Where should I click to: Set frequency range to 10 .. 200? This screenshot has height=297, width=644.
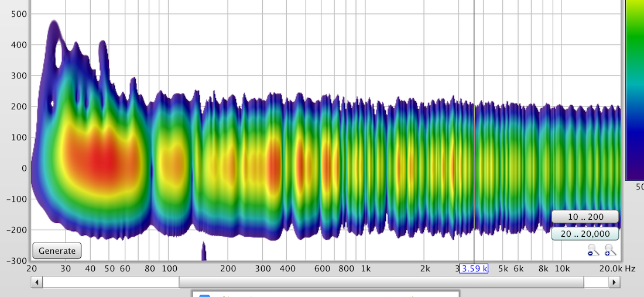coord(585,217)
